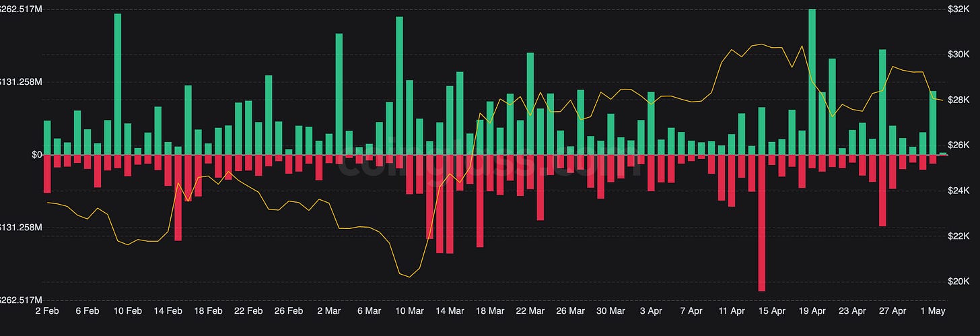This screenshot has width=980, height=336.
Task: Click the "2 Feb" date label
Action: point(47,311)
